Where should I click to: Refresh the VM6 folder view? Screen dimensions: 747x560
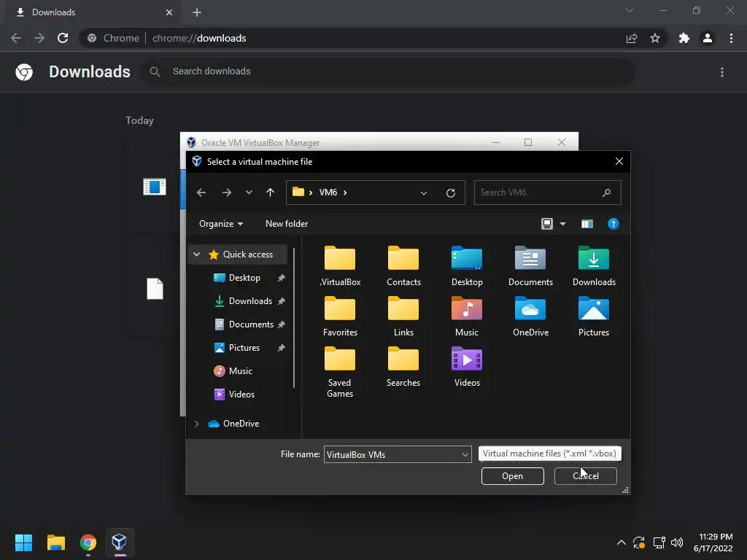pyautogui.click(x=450, y=192)
